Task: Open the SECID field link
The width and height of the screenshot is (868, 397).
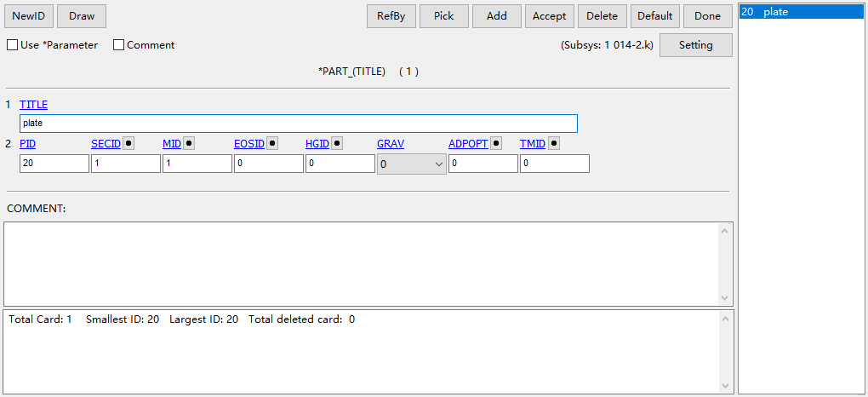Action: tap(106, 144)
